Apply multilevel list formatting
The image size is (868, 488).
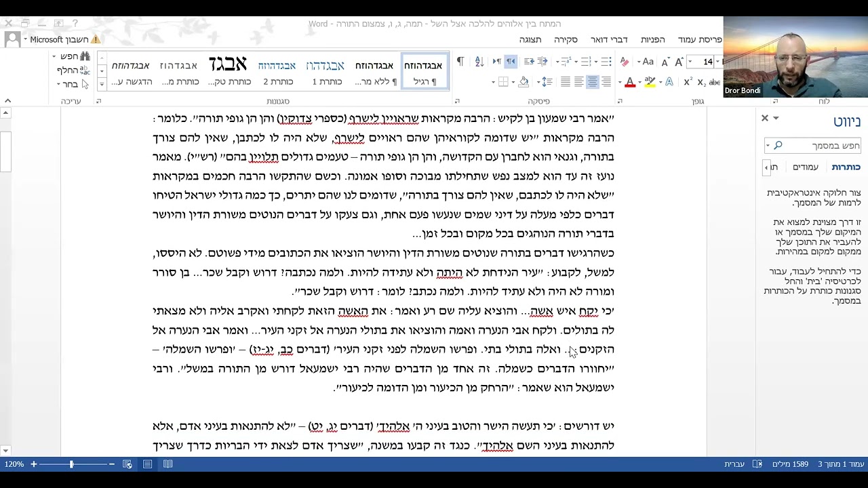click(566, 61)
